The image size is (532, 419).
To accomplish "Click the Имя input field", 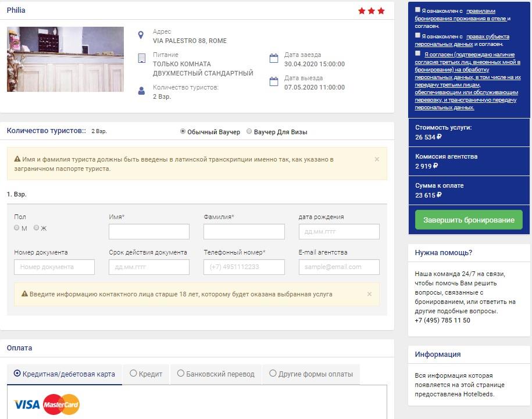I will coord(149,231).
